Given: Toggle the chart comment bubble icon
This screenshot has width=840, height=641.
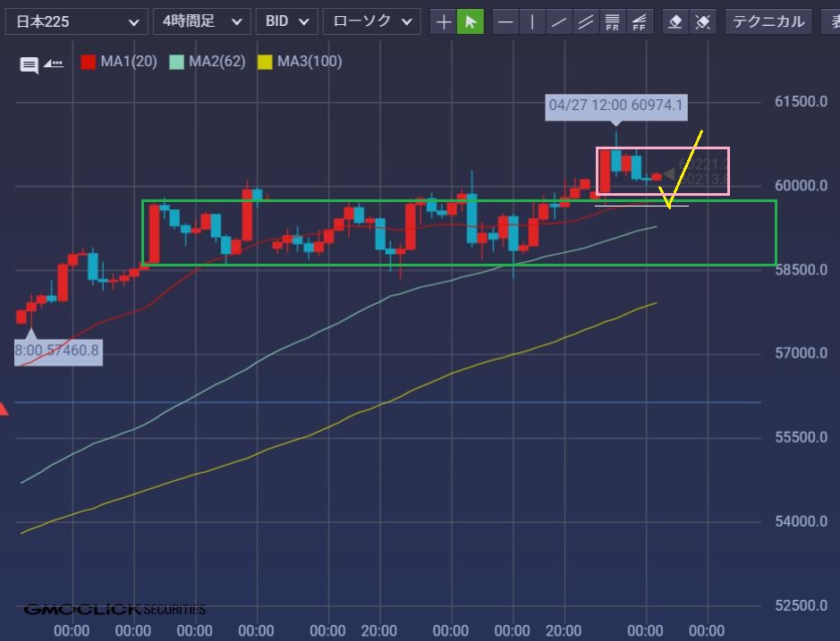Looking at the screenshot, I should 30,63.
